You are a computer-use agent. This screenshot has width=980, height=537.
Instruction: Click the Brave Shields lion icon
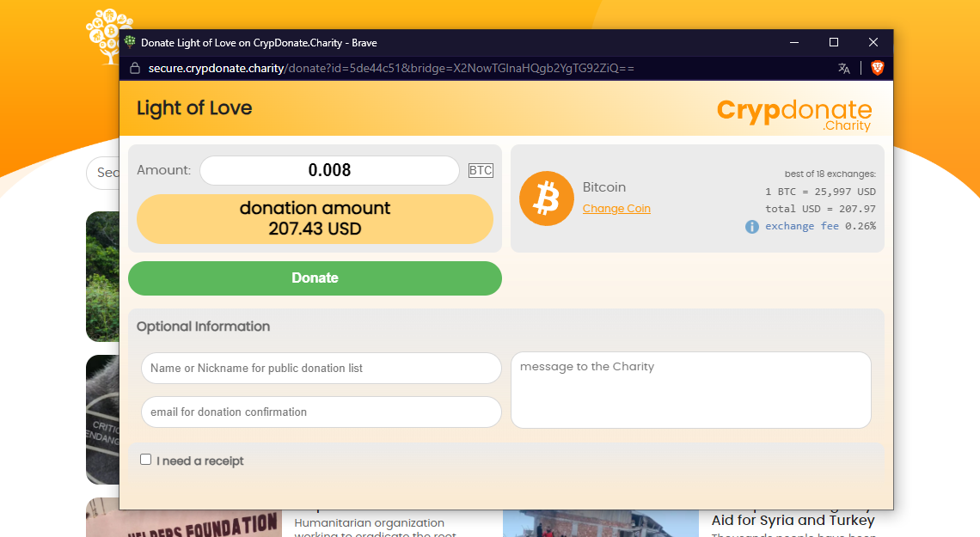[x=878, y=68]
